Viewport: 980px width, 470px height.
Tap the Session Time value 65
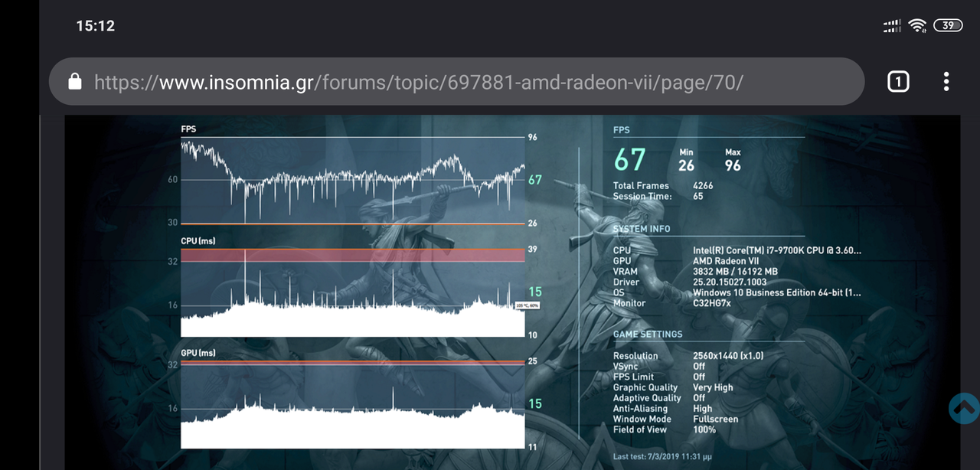coord(697,196)
